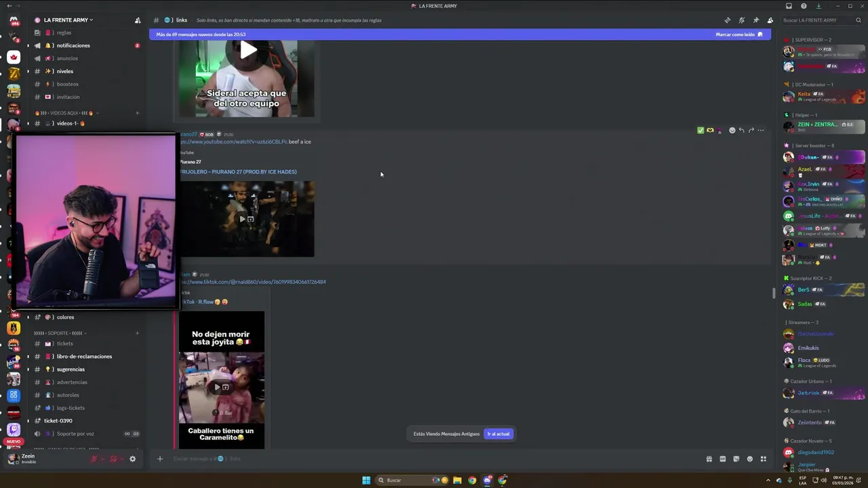868x488 pixels.
Task: Open Google Chrome from taskbar
Action: (x=472, y=480)
